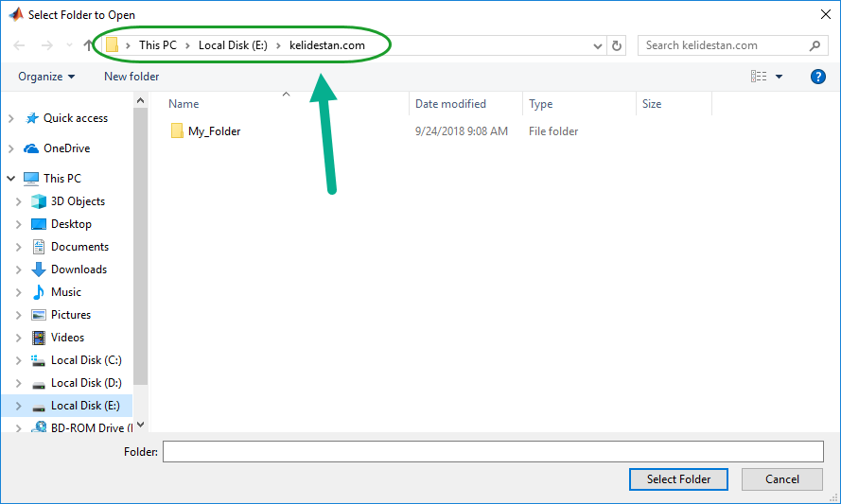Click the Cancel button
Viewport: 841px width, 504px height.
(x=782, y=479)
